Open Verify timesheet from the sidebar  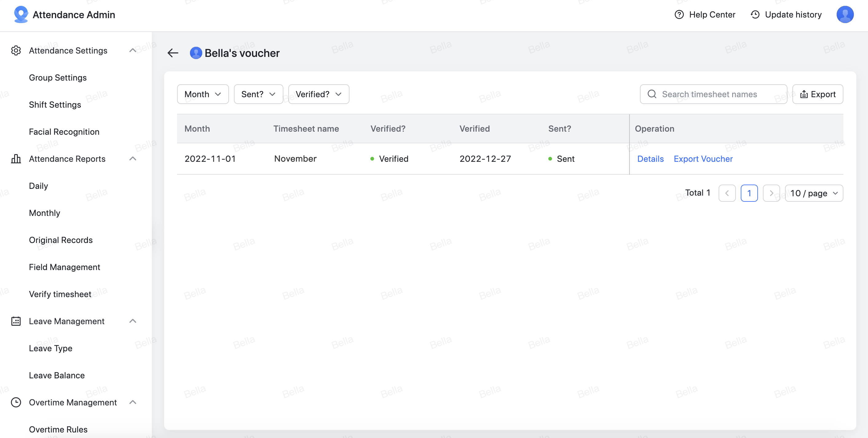(x=60, y=294)
